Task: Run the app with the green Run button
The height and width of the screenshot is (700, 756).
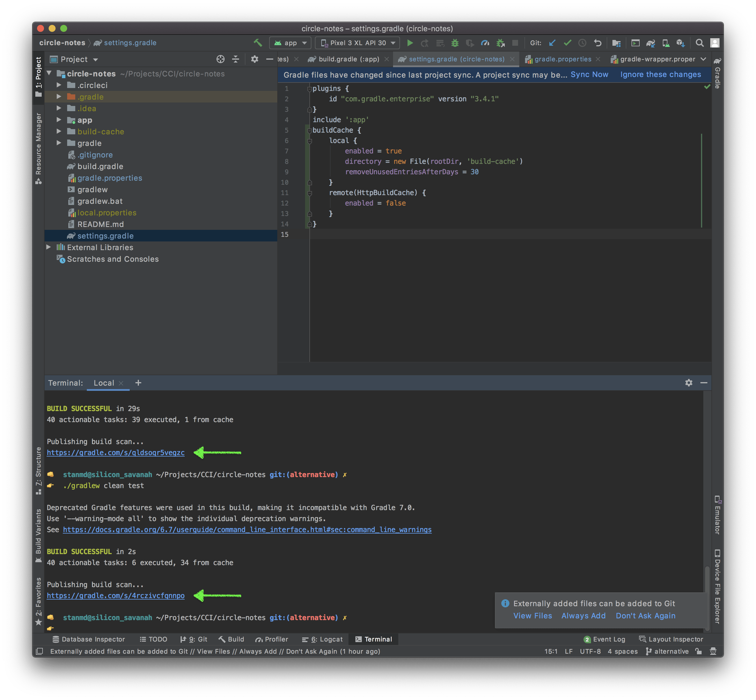Action: (410, 43)
